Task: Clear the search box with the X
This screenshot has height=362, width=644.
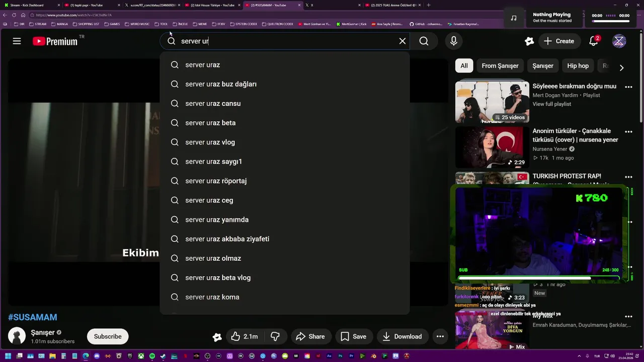Action: click(403, 41)
